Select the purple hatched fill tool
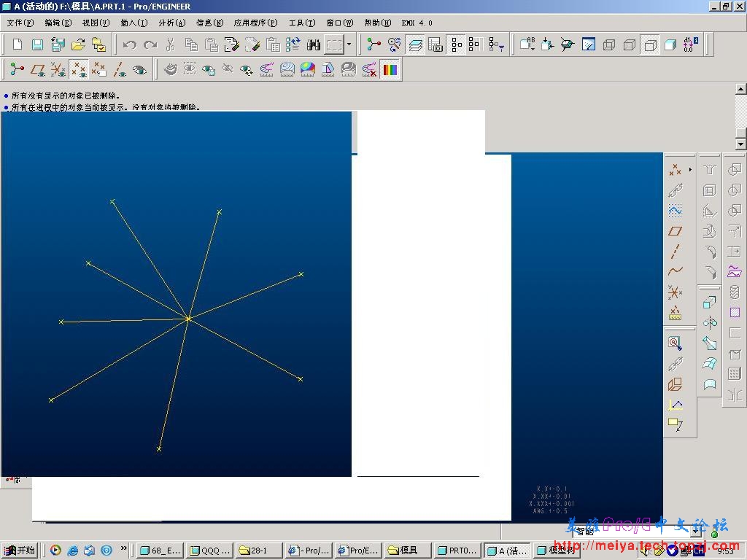Viewport: 747px width, 560px height. [735, 312]
